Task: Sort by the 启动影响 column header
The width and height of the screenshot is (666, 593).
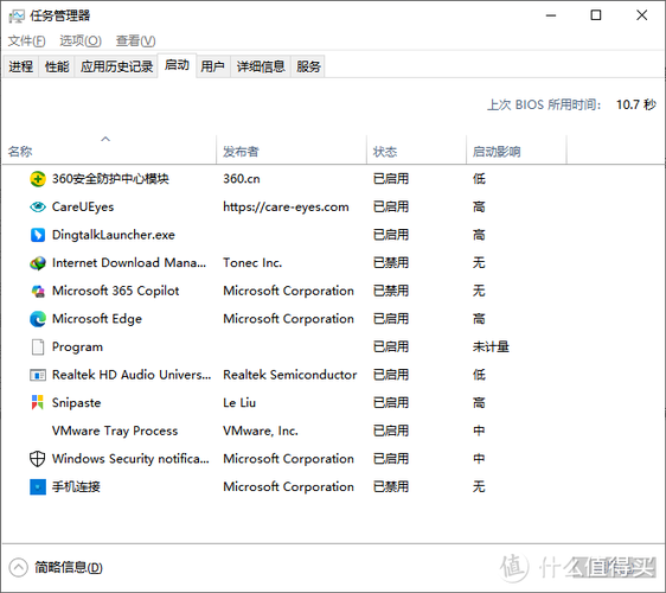Action: (496, 152)
